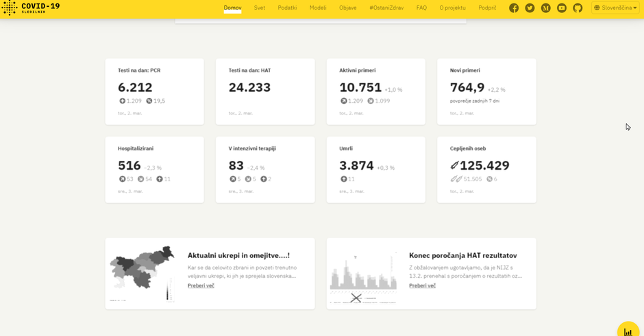The image size is (644, 336).
Task: Open the Medium blog icon
Action: (546, 8)
